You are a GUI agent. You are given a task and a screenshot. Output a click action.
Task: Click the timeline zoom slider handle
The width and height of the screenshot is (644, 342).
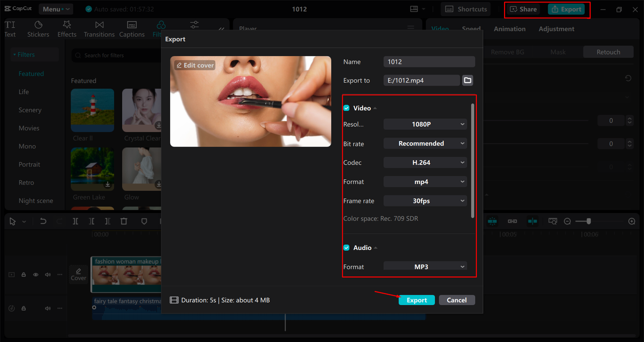click(588, 221)
